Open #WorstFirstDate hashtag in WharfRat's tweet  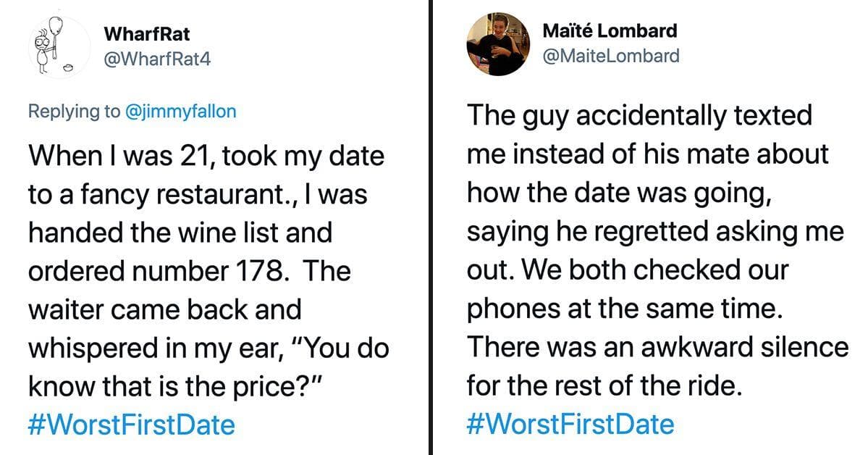[132, 424]
